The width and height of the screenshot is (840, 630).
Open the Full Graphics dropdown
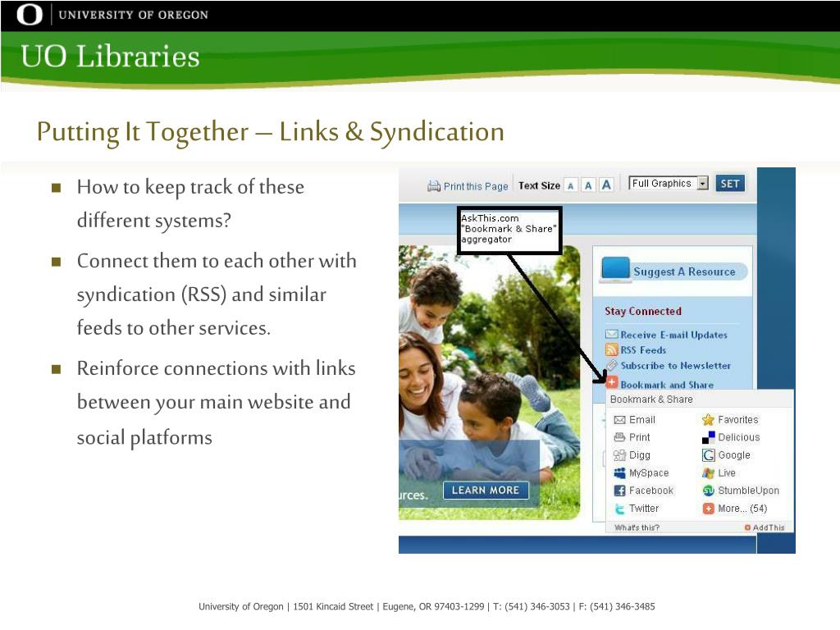pos(669,183)
